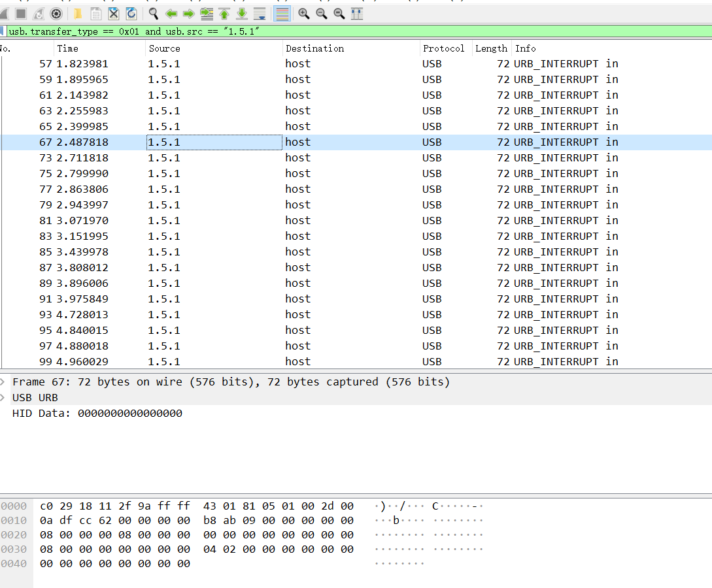The width and height of the screenshot is (712, 588).
Task: Expand the Frame 67 details tree
Action: [4, 382]
